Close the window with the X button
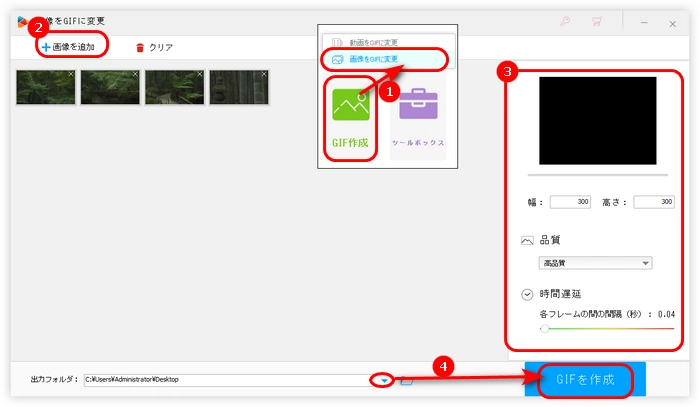700x407 pixels. click(x=673, y=24)
